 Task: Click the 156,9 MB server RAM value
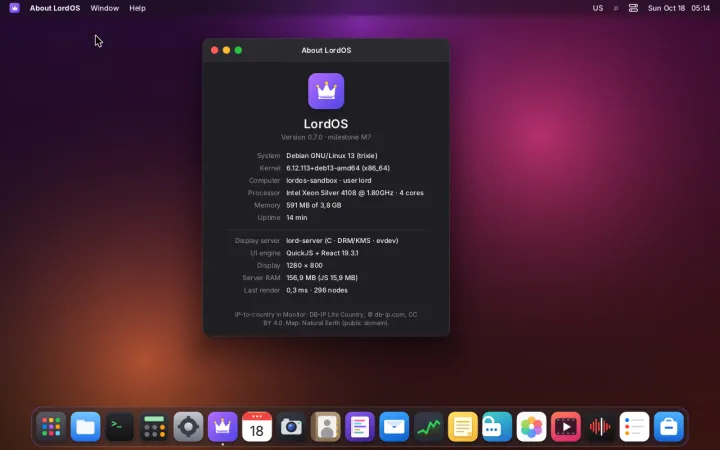coord(322,278)
